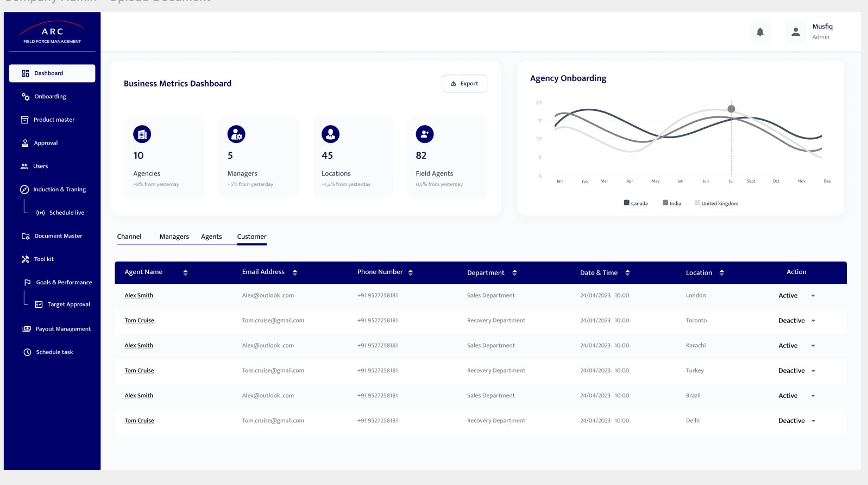
Task: Open Alex Smith link in Brazil row
Action: pos(139,396)
